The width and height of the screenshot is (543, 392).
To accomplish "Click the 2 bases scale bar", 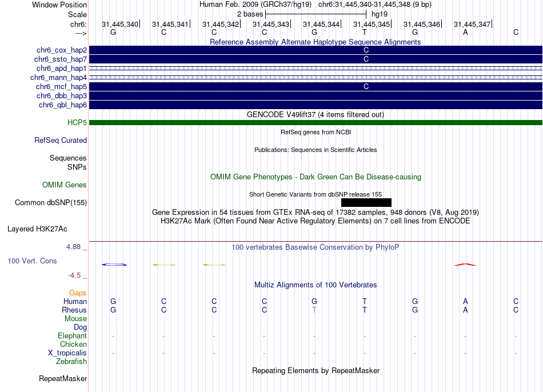I will coord(316,14).
